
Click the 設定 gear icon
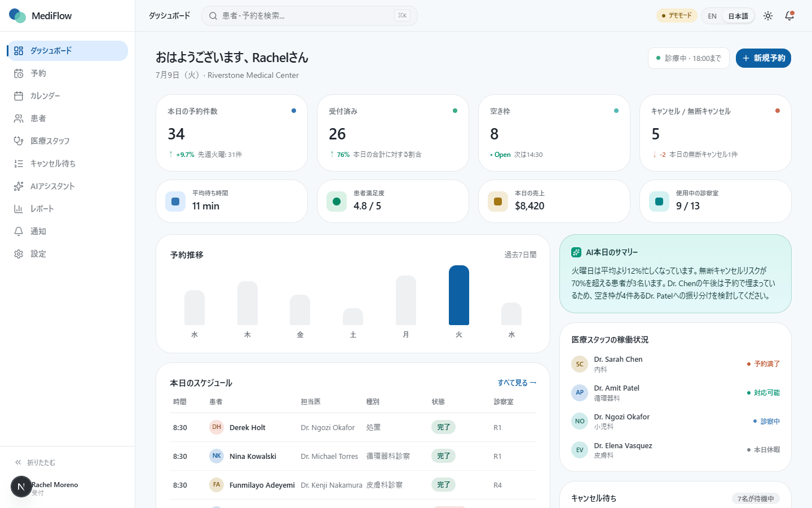pos(19,254)
